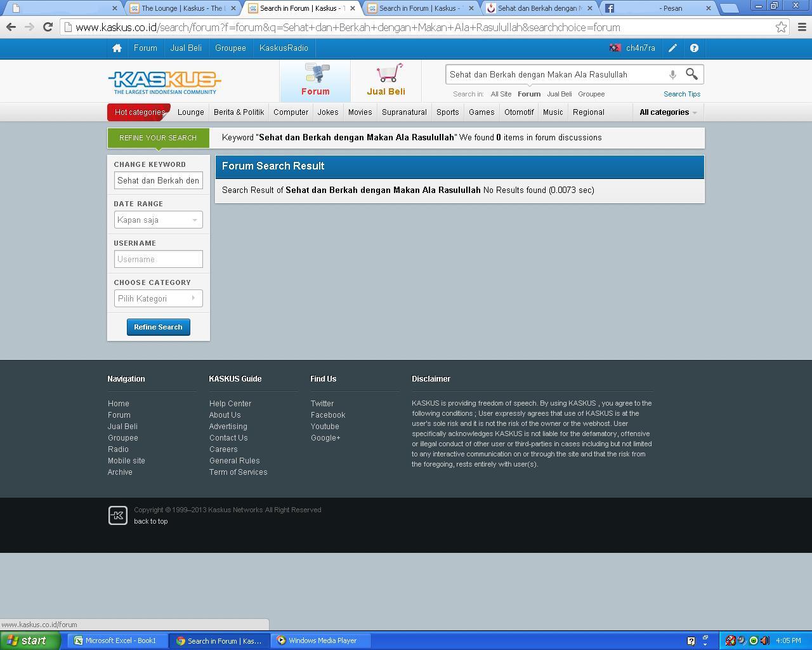
Task: Click Refine Search button
Action: [x=159, y=327]
